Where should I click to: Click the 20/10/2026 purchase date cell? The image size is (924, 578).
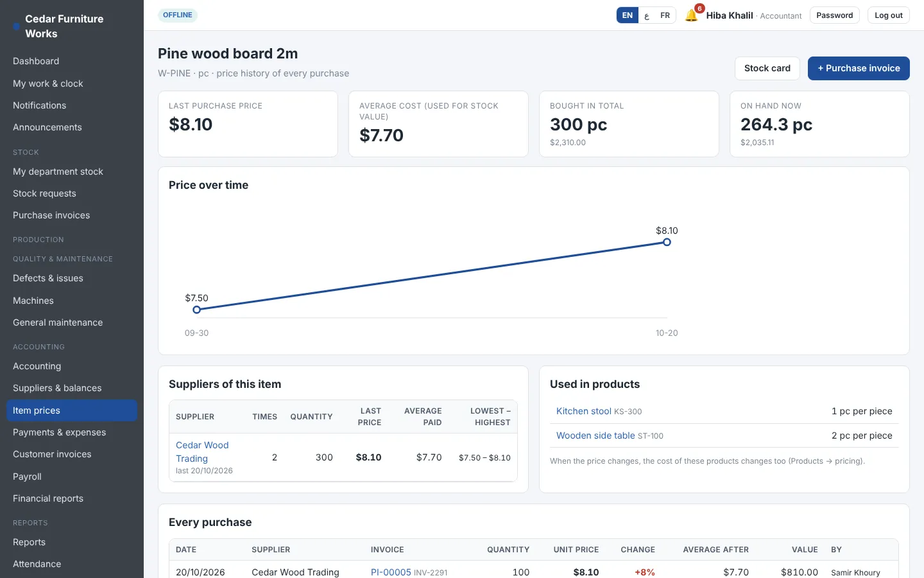[200, 572]
